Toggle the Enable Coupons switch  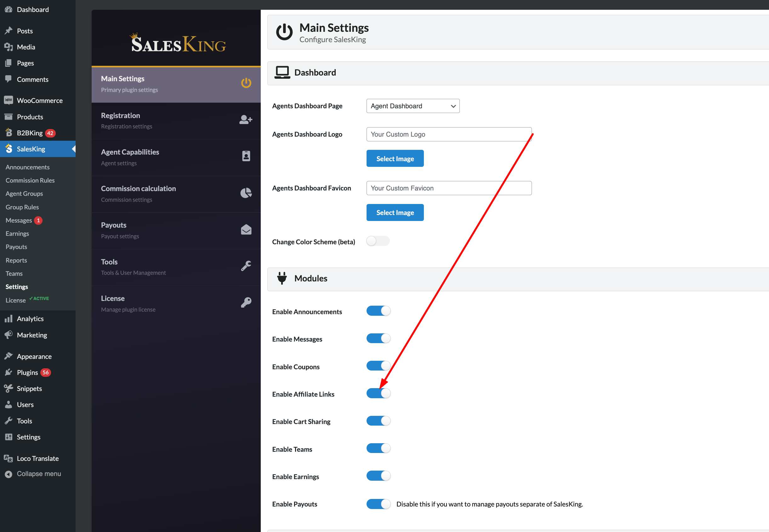pos(378,366)
